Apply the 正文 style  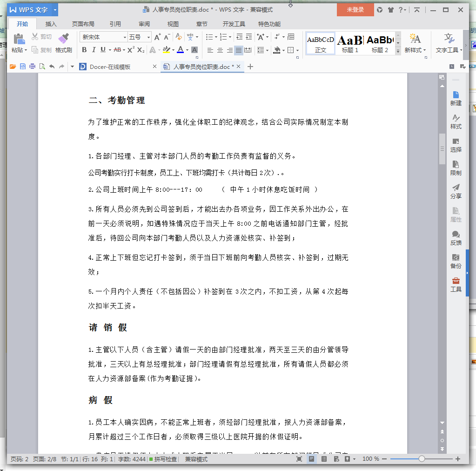[321, 43]
